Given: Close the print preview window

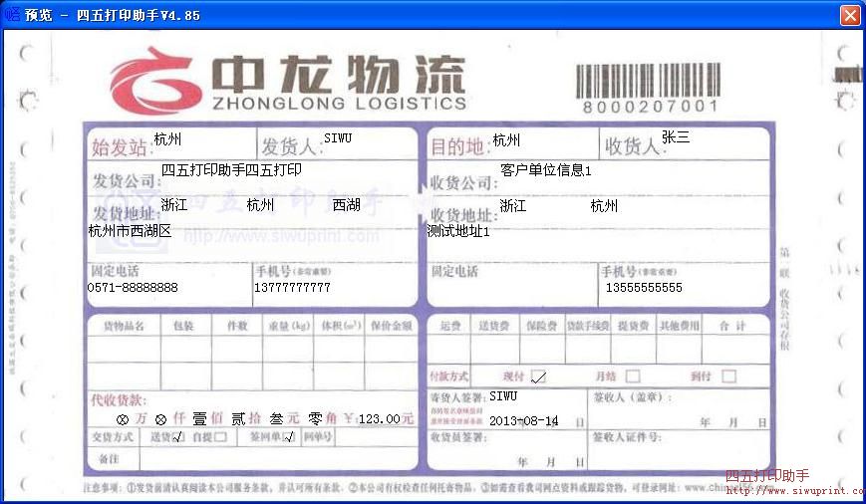Looking at the screenshot, I should pos(849,15).
